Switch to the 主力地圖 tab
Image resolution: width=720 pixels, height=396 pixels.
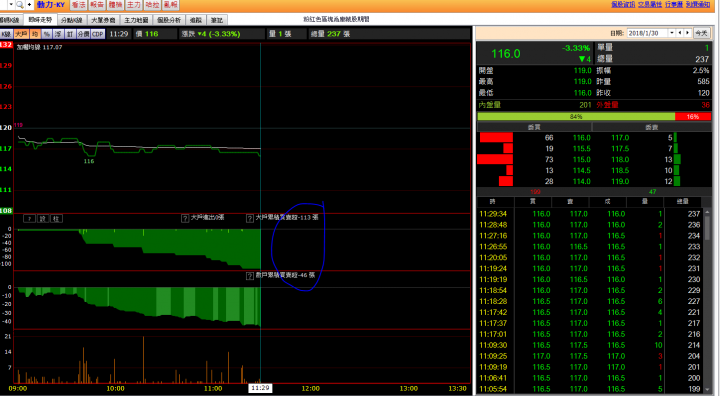(x=136, y=20)
